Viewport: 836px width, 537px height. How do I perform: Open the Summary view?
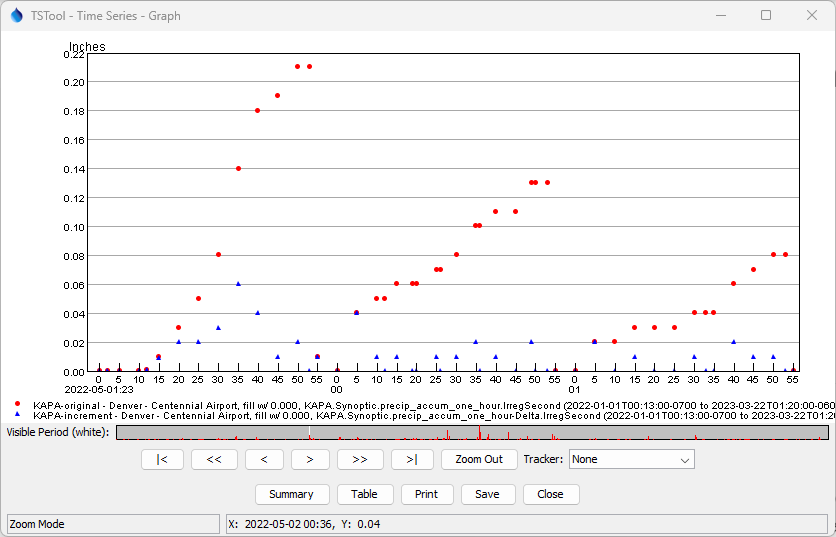[292, 494]
